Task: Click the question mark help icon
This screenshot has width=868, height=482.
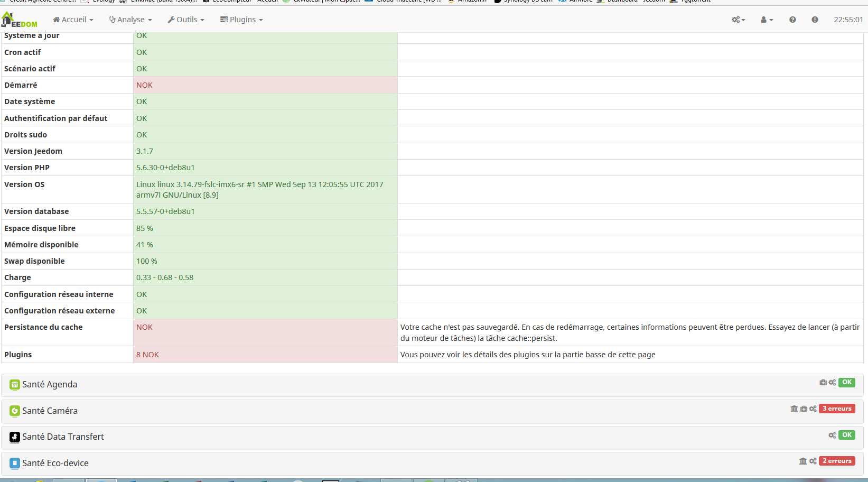Action: (792, 20)
